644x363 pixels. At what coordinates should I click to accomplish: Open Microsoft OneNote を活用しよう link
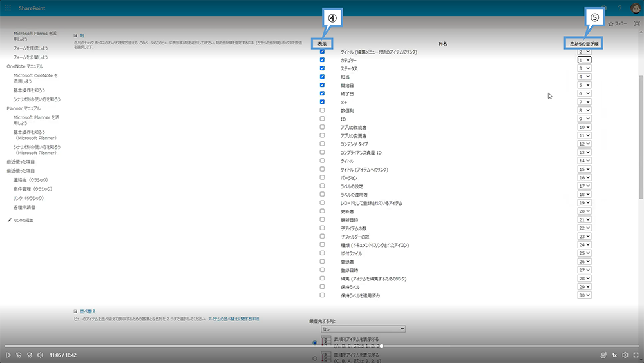(35, 78)
